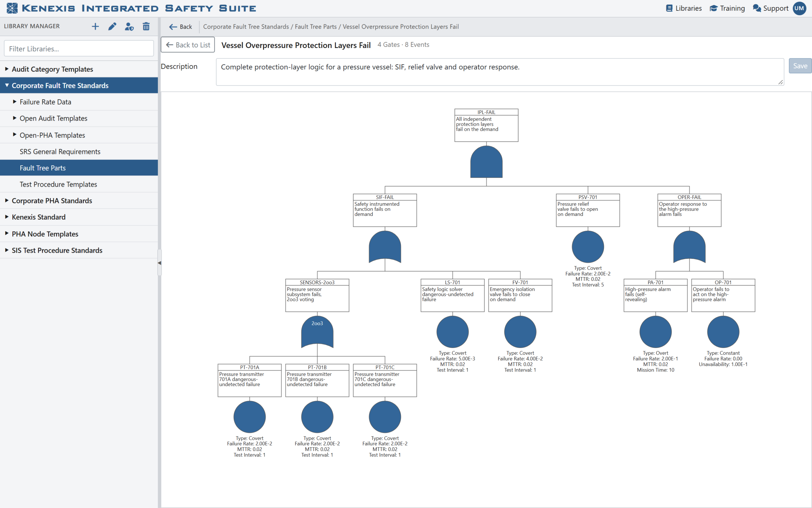This screenshot has width=812, height=508.
Task: Open the Training menu
Action: 727,8
